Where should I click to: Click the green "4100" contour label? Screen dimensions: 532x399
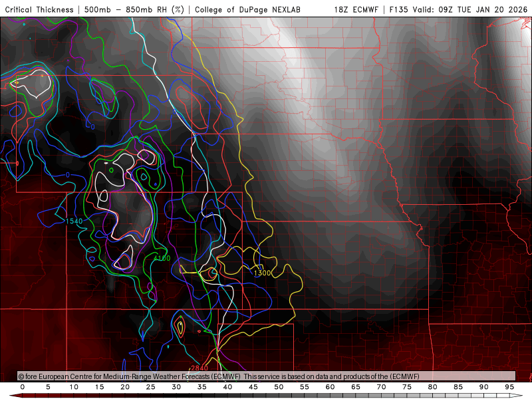tap(162, 258)
